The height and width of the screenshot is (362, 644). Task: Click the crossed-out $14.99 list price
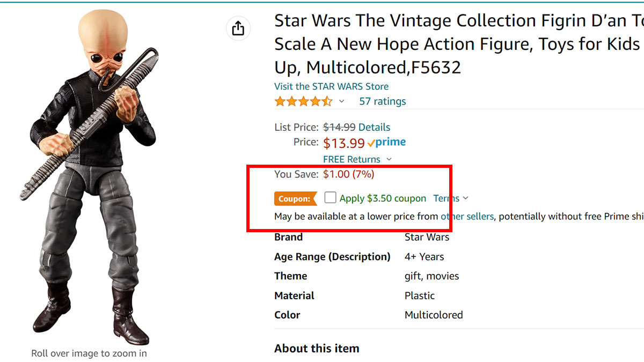tap(339, 127)
